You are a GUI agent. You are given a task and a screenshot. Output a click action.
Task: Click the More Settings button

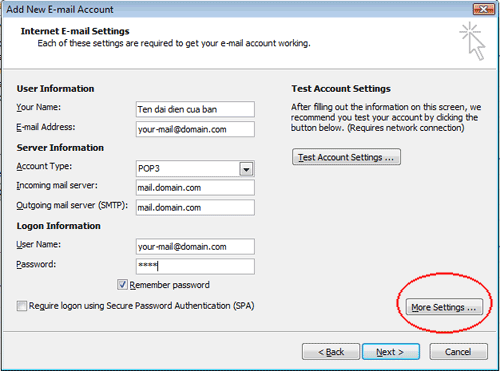444,307
